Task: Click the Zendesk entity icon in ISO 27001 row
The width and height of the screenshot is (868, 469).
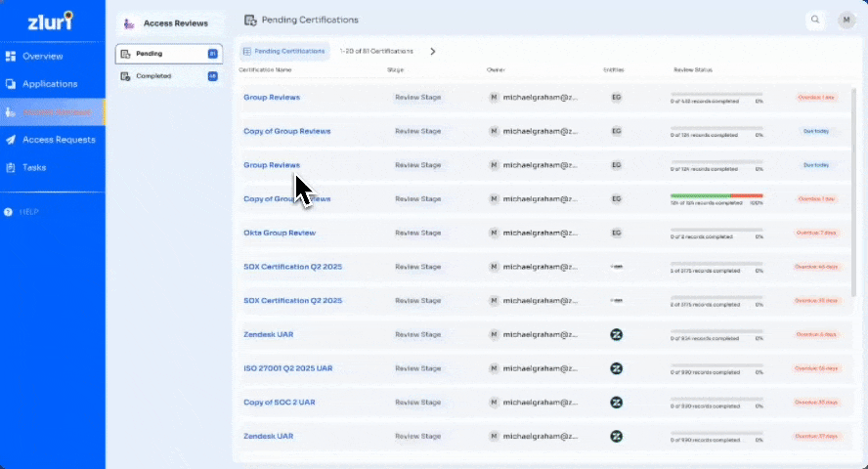Action: (616, 369)
